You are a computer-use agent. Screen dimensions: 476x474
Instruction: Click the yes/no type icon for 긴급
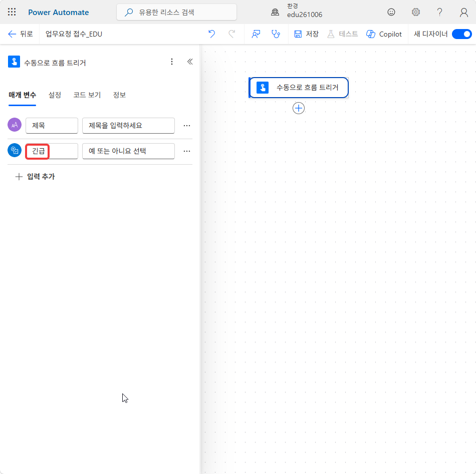click(x=15, y=150)
